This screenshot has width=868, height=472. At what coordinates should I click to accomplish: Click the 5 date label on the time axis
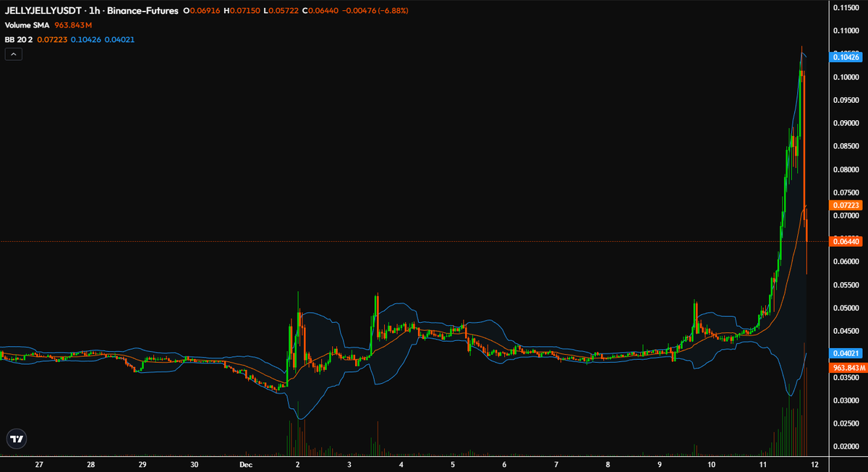tap(452, 463)
